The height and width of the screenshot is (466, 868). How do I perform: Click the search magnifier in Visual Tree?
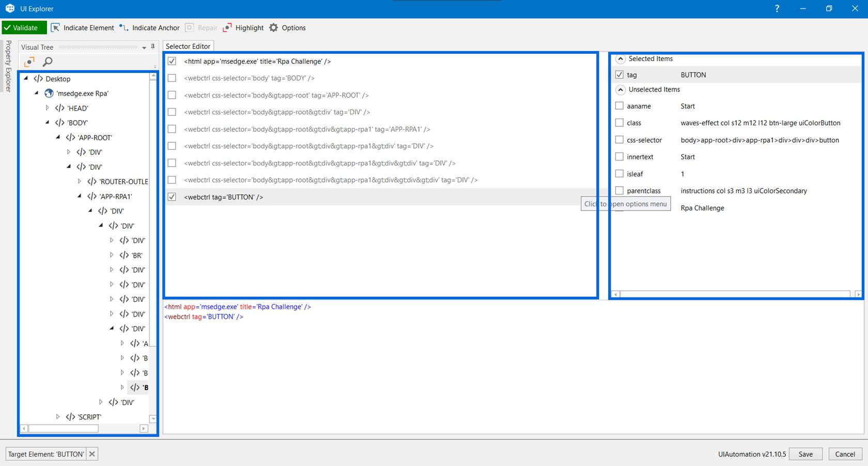click(48, 62)
